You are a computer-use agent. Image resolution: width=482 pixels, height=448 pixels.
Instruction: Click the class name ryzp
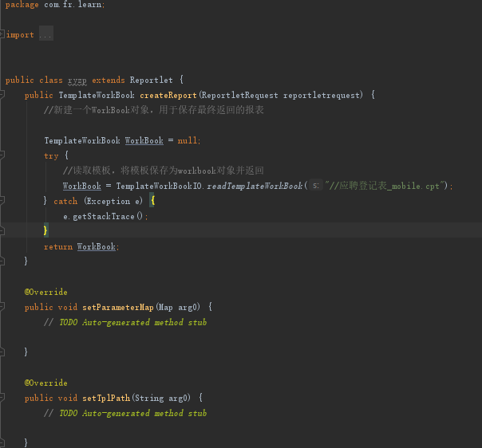click(77, 81)
